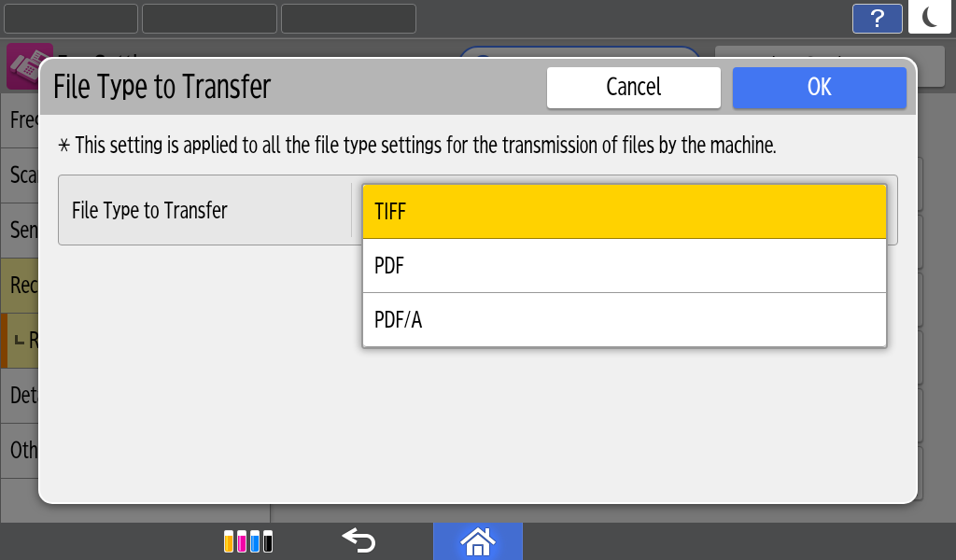Viewport: 956px width, 560px height.
Task: Choose PDF from the file type list
Action: [x=624, y=266]
